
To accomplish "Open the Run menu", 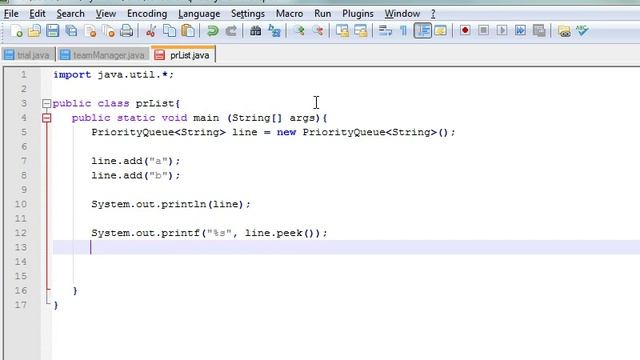I will 322,13.
